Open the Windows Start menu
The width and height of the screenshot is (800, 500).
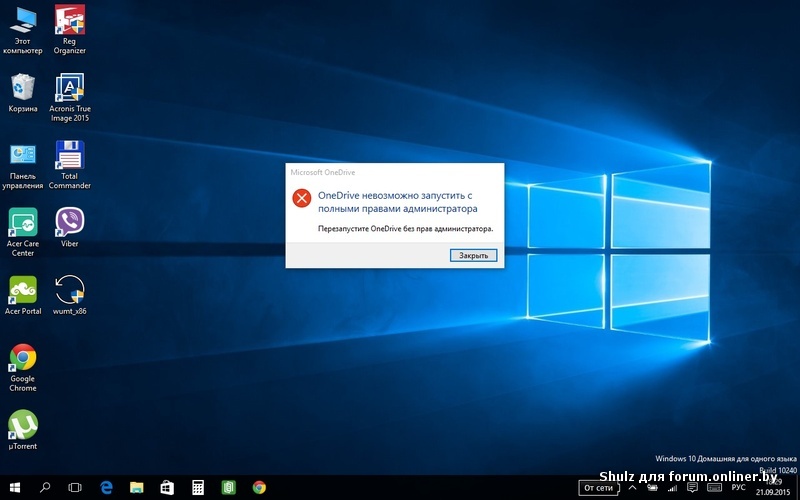tap(14, 487)
